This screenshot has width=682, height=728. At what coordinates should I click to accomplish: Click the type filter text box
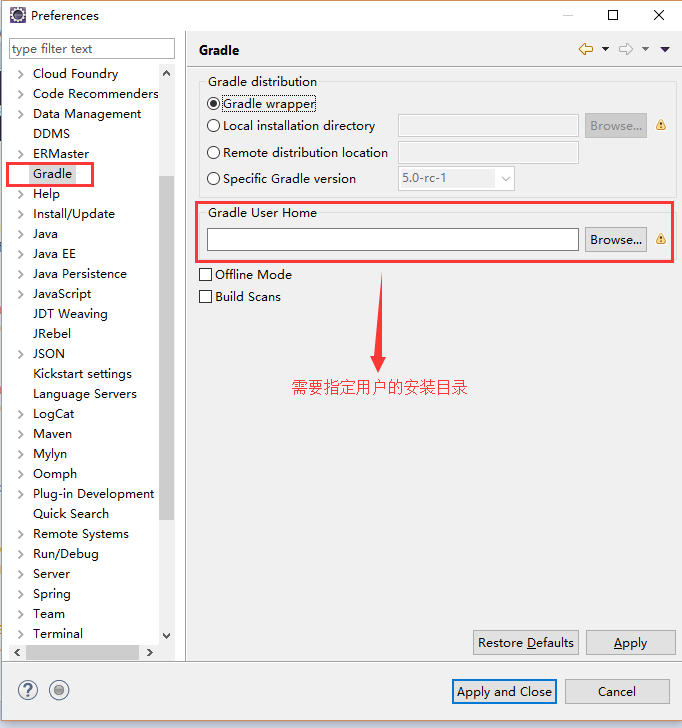tap(92, 48)
